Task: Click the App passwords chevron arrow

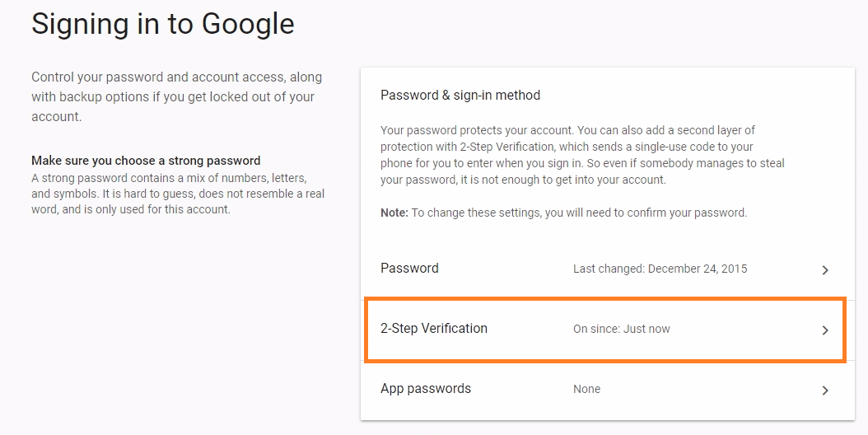Action: (825, 390)
